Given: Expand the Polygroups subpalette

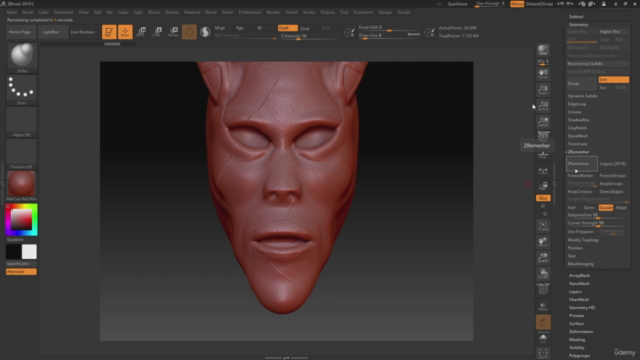Looking at the screenshot, I should [580, 356].
